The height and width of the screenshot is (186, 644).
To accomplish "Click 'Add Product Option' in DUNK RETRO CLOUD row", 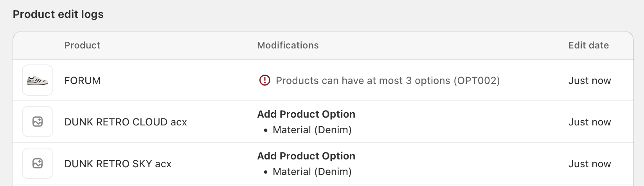I will [x=306, y=114].
